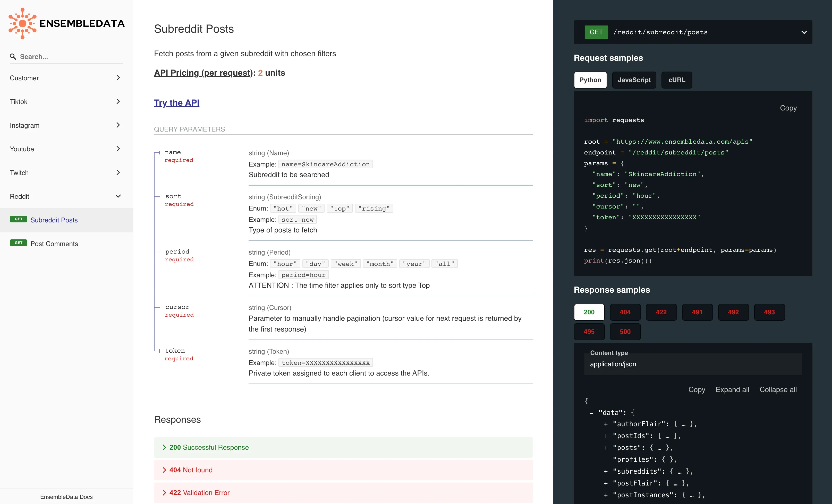This screenshot has height=504, width=832.
Task: Expand the "postFlair" JSON node
Action: 606,483
